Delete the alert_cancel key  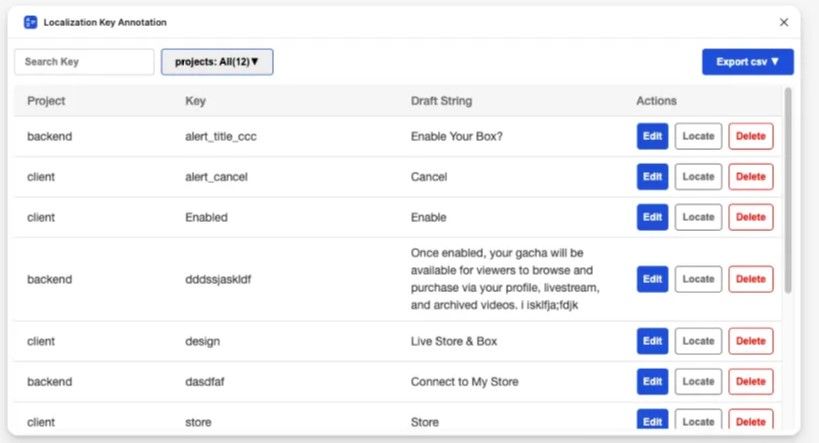[751, 177]
